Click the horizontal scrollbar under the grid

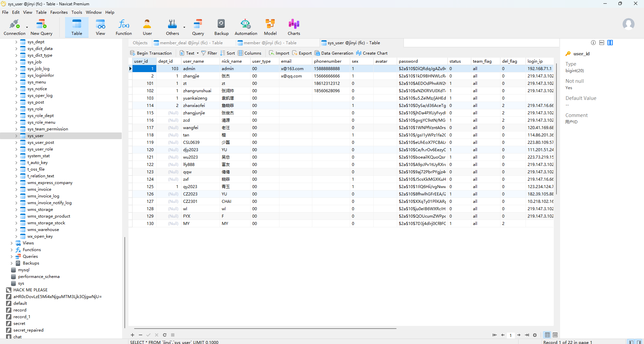(265, 328)
